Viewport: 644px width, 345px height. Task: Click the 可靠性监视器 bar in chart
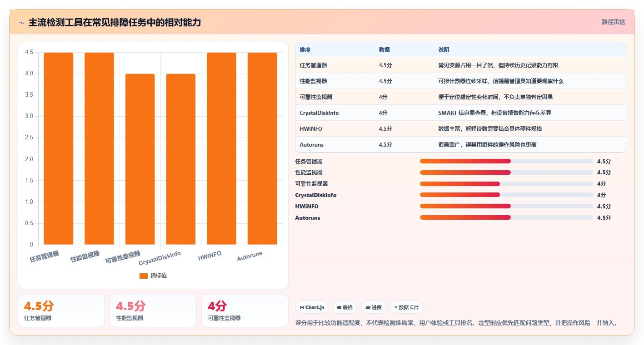click(x=140, y=159)
